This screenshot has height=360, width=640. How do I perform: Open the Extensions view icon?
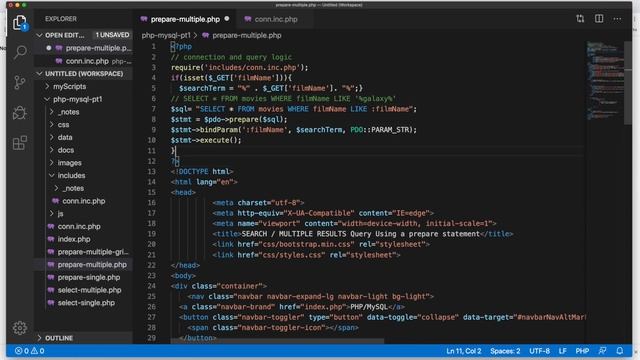pos(20,143)
